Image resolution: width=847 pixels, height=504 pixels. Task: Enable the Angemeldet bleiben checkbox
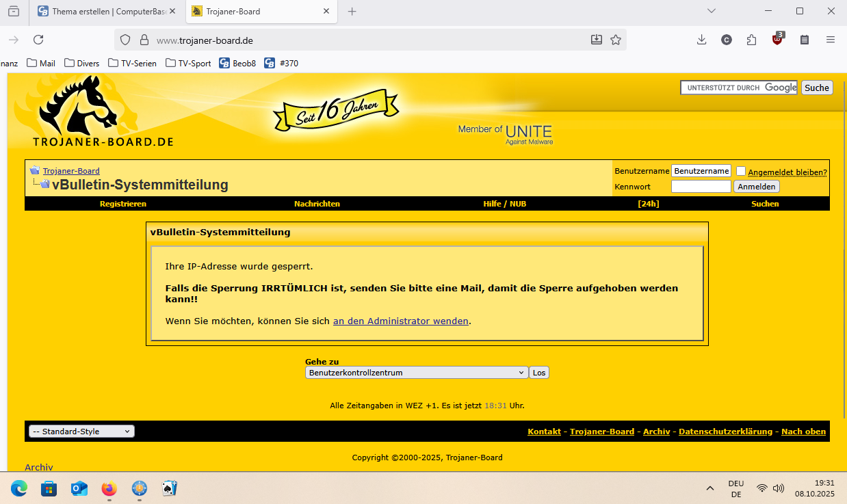coord(741,171)
